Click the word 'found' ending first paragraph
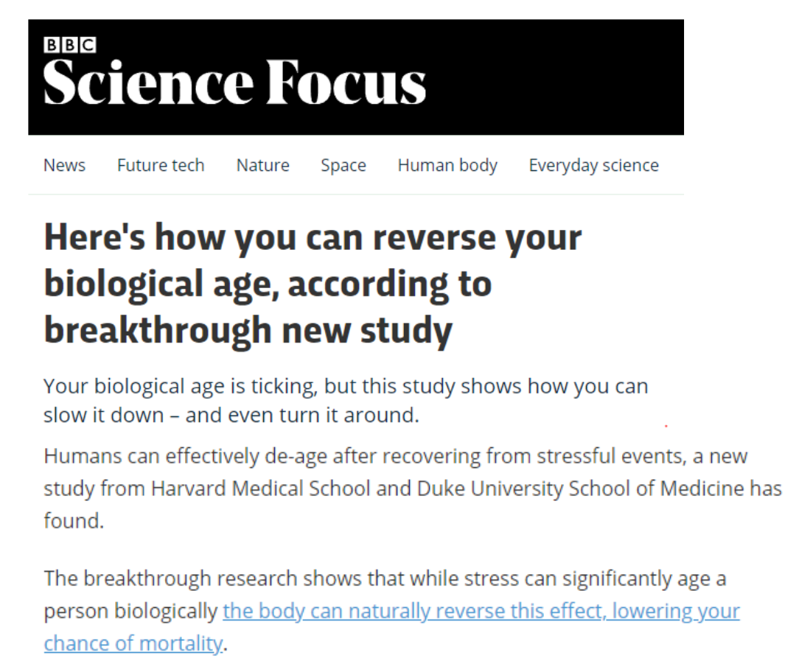 [71, 521]
